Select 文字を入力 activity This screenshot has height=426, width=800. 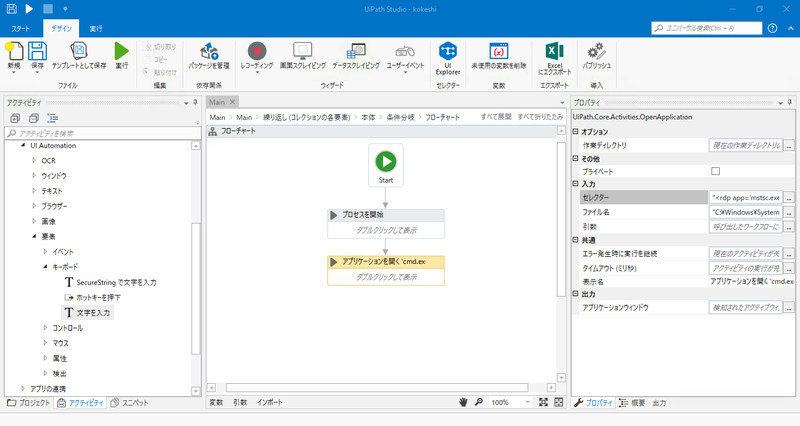pos(88,312)
